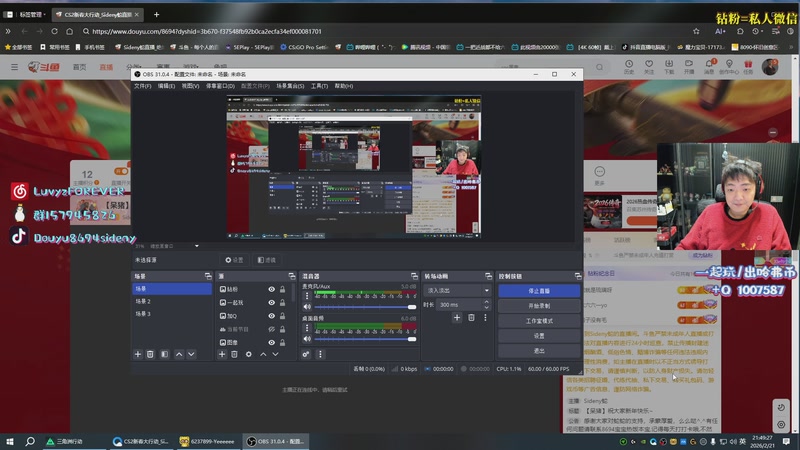Mute the desktop audio speaker icon
800x450 pixels.
click(x=307, y=338)
